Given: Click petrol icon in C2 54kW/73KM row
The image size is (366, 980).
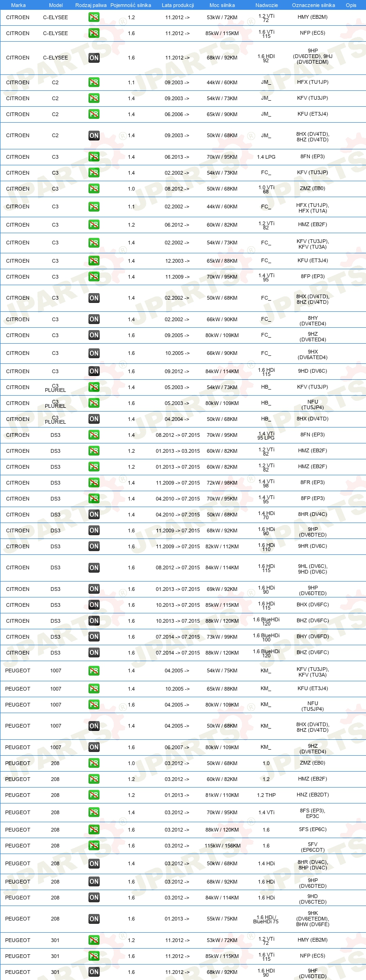Looking at the screenshot, I should (94, 98).
